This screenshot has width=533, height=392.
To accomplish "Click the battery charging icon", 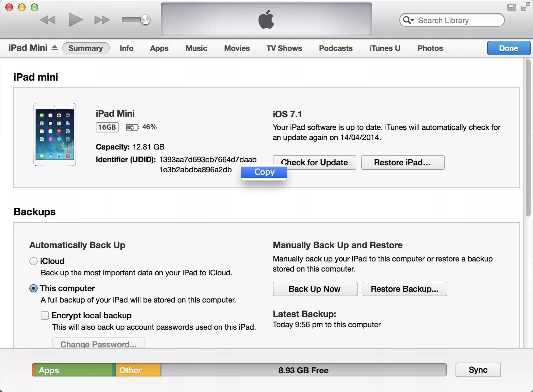I will click(x=132, y=127).
